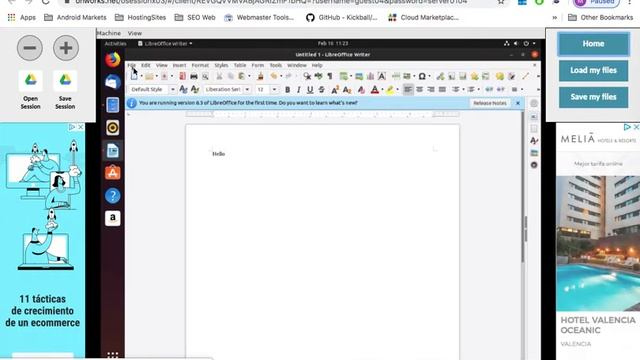Viewport: 640px width, 360px height.
Task: Toggle Justified alignment
Action: (x=442, y=89)
